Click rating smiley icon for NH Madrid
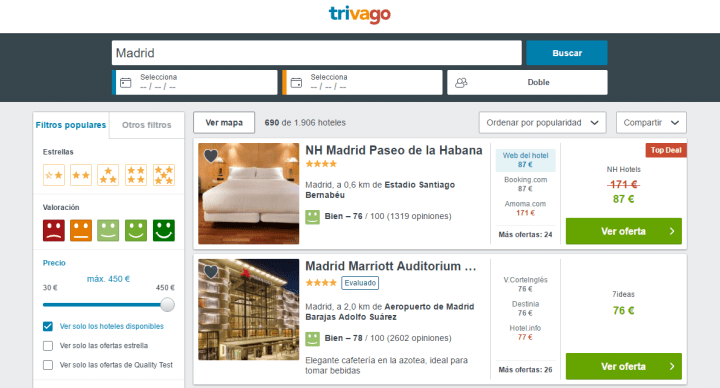This screenshot has height=388, width=720. pyautogui.click(x=313, y=217)
